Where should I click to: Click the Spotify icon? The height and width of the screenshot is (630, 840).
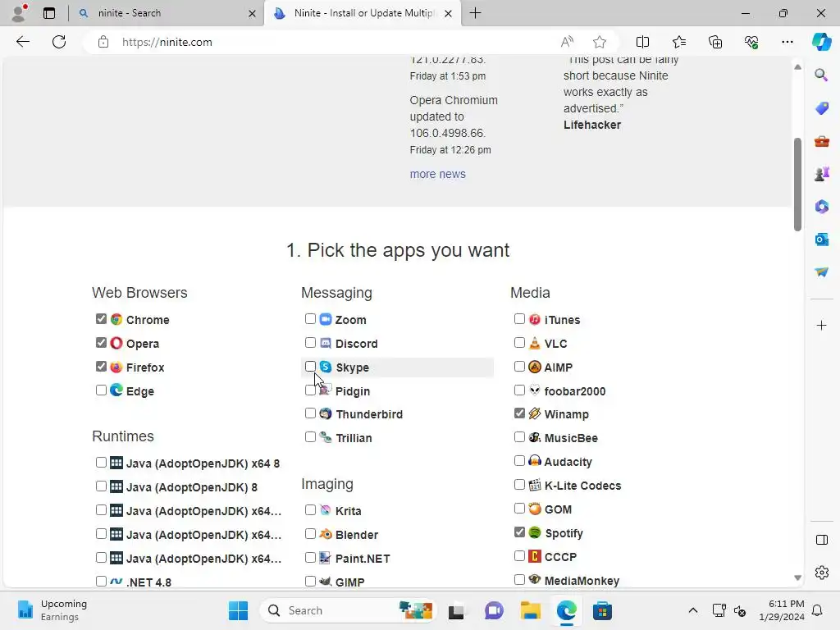[535, 532]
